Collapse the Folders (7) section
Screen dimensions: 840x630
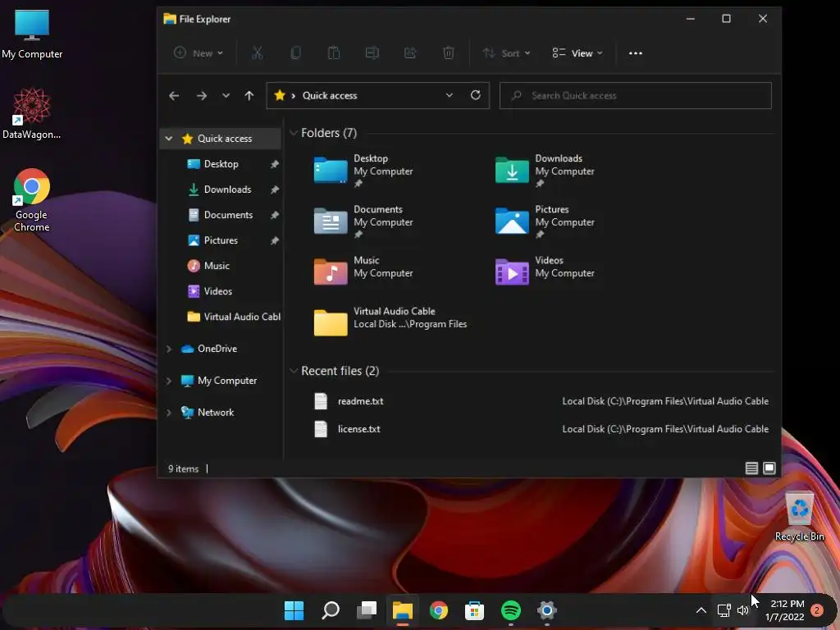(x=294, y=133)
